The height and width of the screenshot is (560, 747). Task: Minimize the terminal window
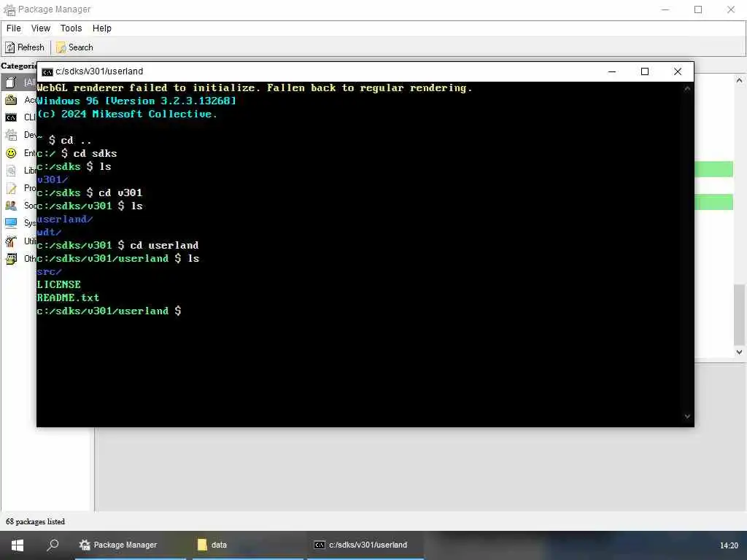tap(612, 71)
